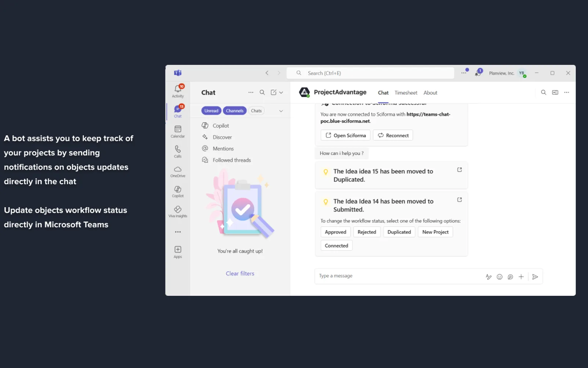Expand the chat filters chevron
Viewport: 588px width, 368px height.
coord(281,111)
